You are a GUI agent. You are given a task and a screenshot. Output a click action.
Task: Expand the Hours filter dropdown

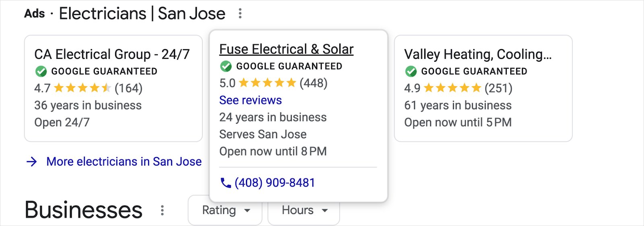[x=304, y=210]
